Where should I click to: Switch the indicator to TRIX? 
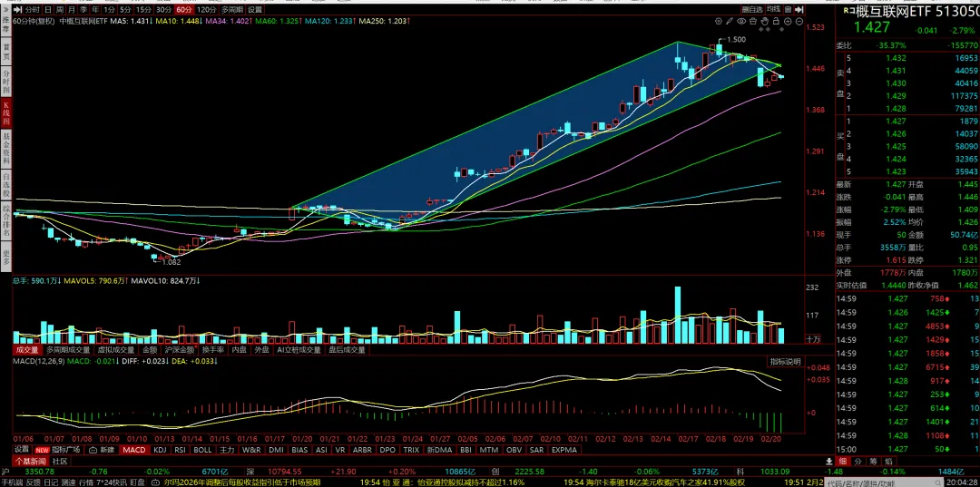coord(411,450)
